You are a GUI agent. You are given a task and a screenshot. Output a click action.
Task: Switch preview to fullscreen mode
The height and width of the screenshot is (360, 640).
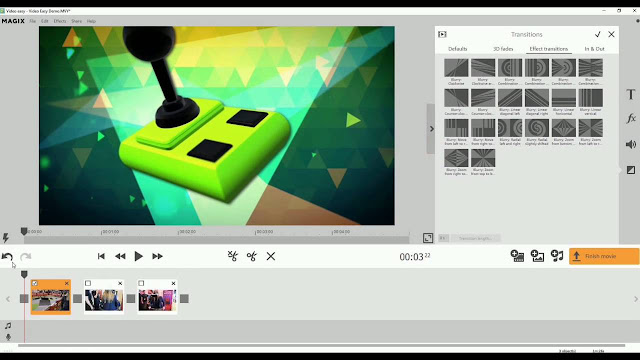click(x=428, y=238)
